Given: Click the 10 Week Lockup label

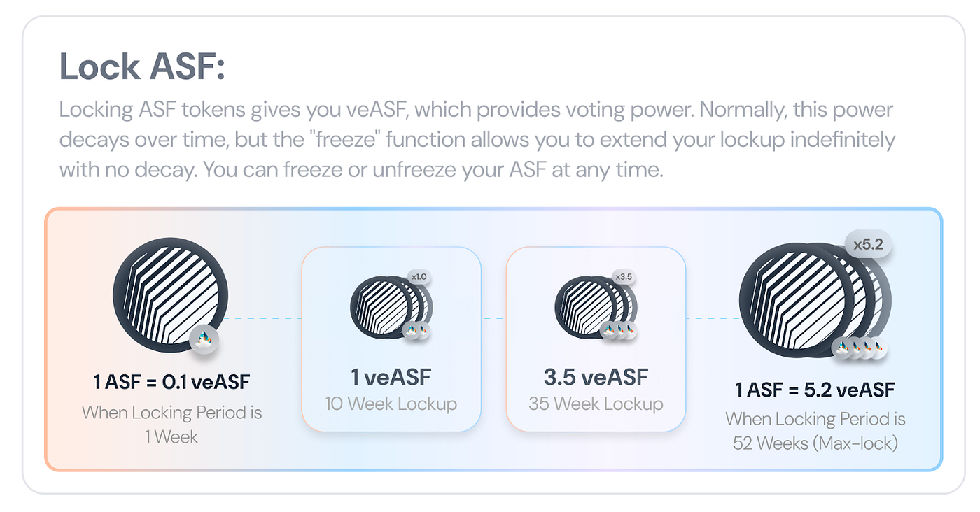Looking at the screenshot, I should [391, 404].
